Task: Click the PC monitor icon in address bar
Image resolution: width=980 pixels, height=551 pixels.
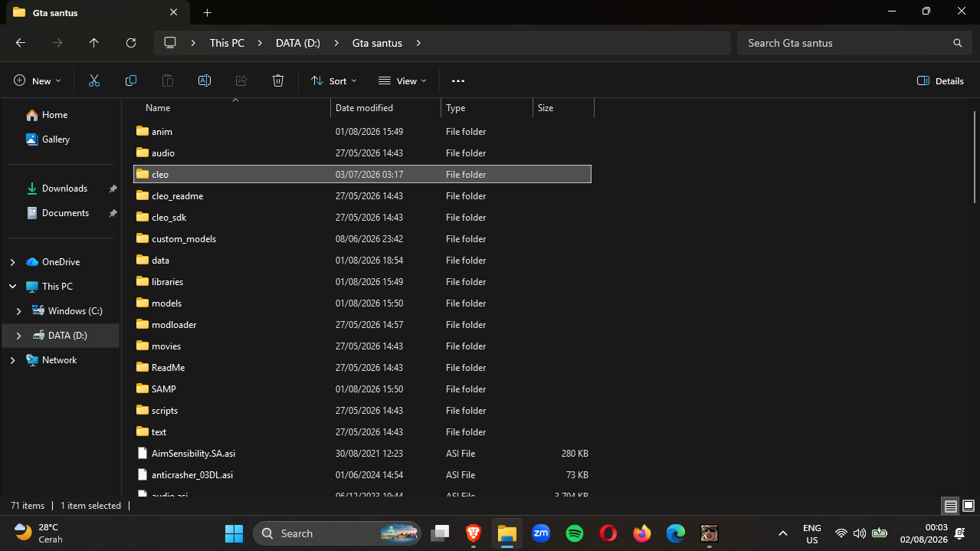Action: [x=170, y=43]
